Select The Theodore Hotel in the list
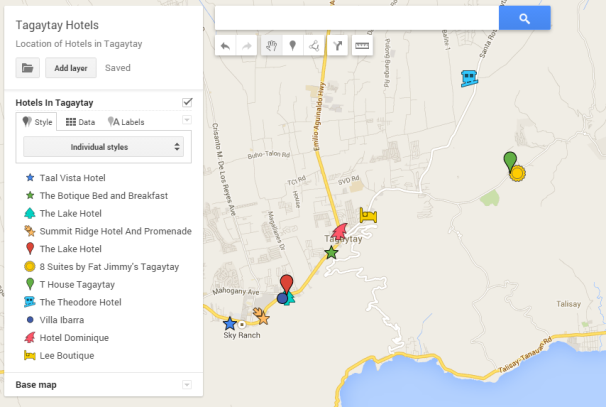Viewport: 606px width, 407px height. pos(80,302)
